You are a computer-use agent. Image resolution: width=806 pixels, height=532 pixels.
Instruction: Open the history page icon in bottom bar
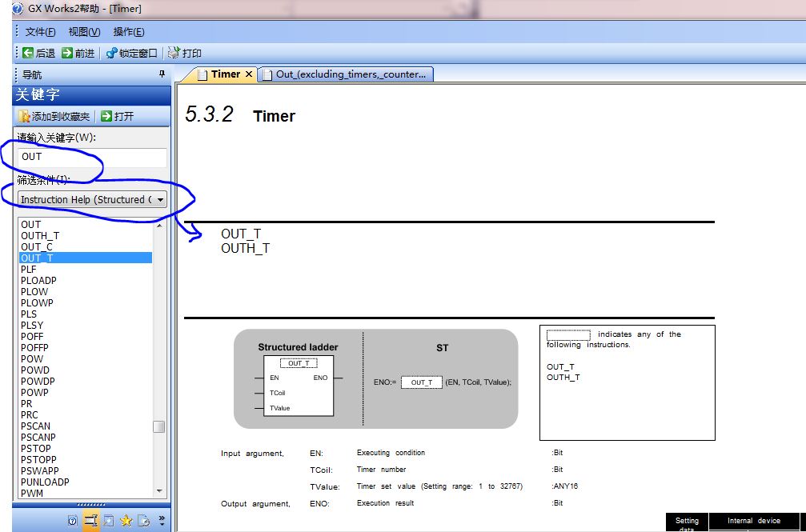click(x=143, y=521)
